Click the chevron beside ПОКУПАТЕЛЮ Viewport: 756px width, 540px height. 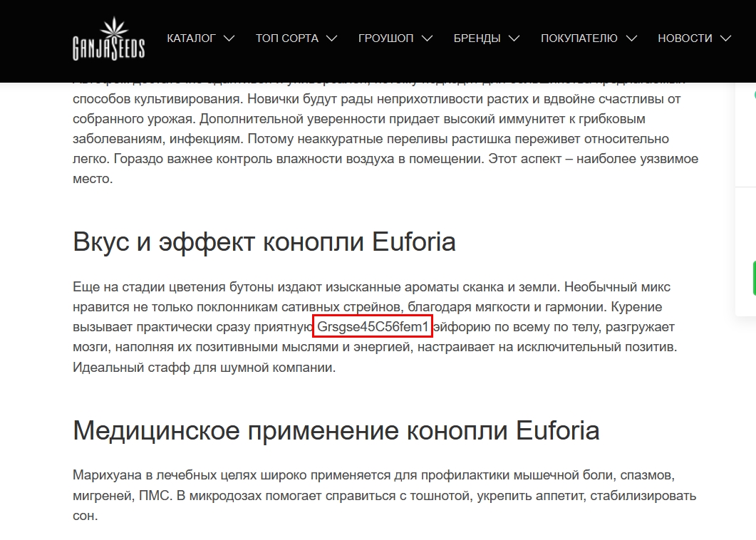tap(631, 38)
